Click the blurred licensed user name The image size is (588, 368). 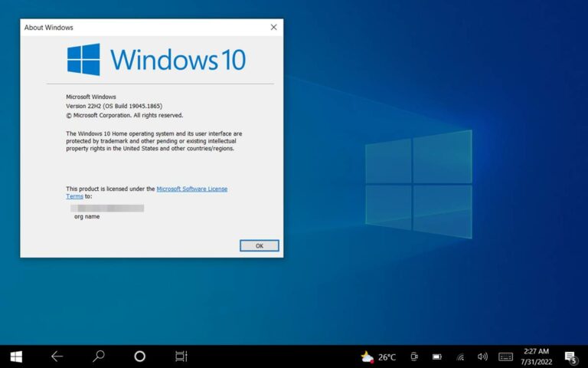coord(107,208)
